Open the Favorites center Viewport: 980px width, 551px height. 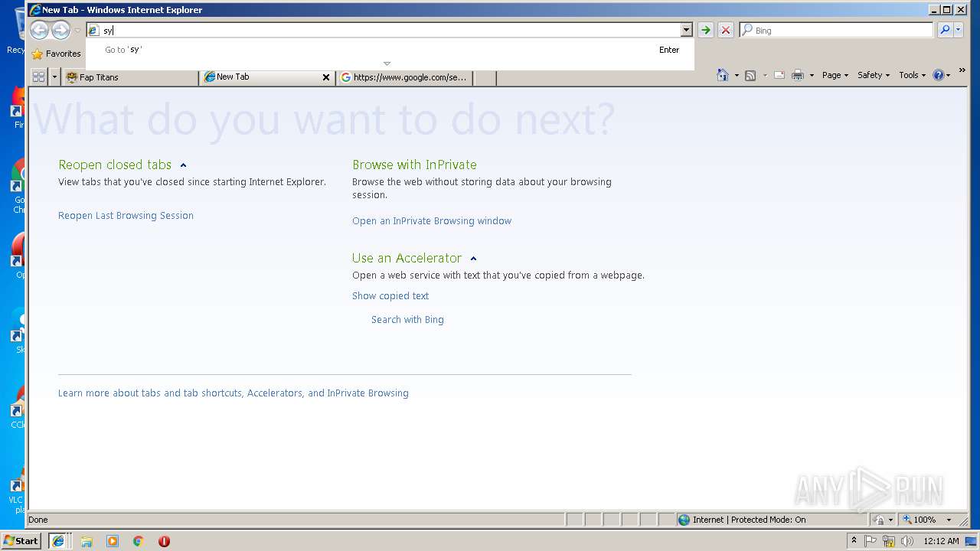pos(56,54)
